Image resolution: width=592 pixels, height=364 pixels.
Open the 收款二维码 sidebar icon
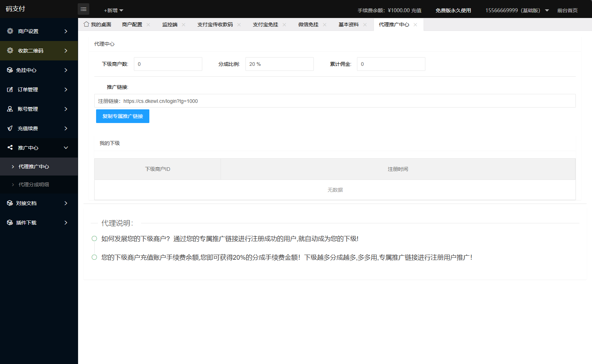[x=10, y=50]
